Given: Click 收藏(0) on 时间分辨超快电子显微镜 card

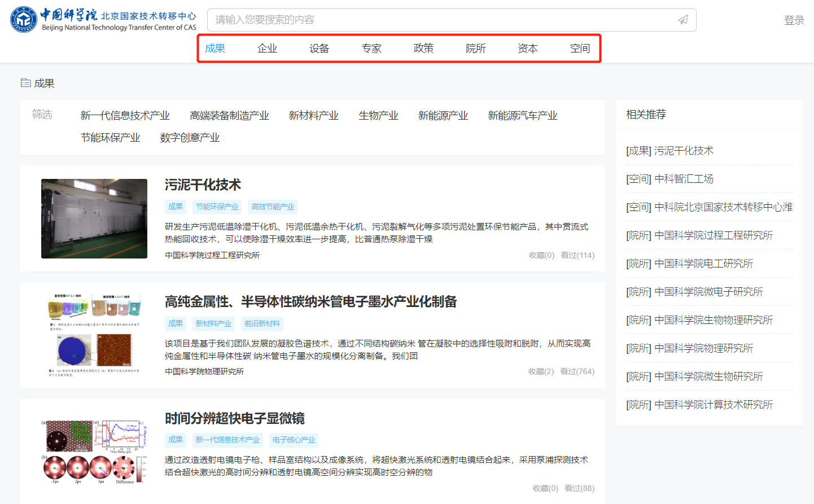Looking at the screenshot, I should 545,488.
